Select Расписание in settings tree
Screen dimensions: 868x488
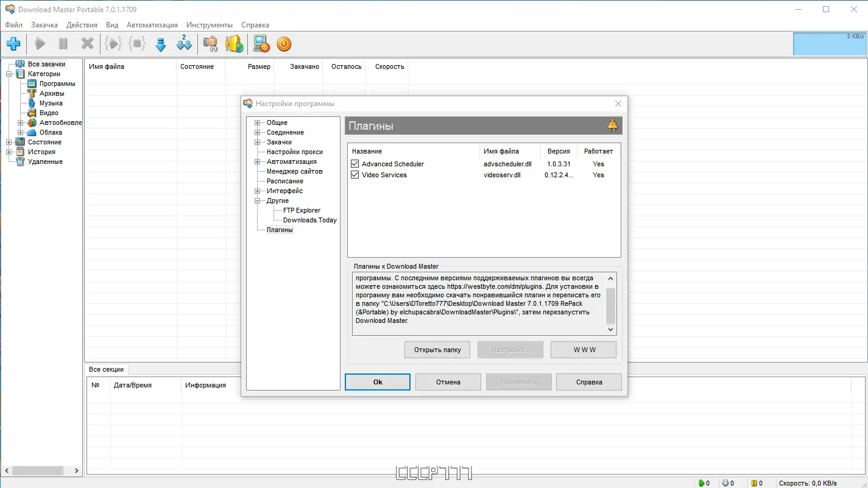coord(285,181)
